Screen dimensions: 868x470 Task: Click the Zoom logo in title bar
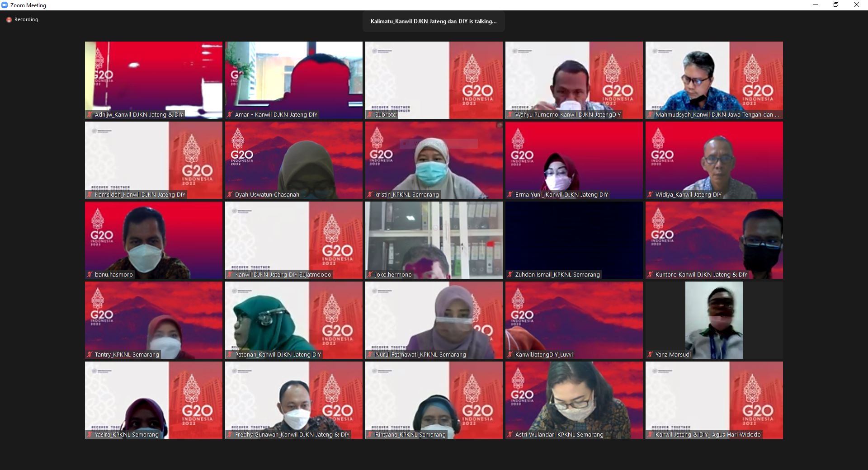[5, 5]
